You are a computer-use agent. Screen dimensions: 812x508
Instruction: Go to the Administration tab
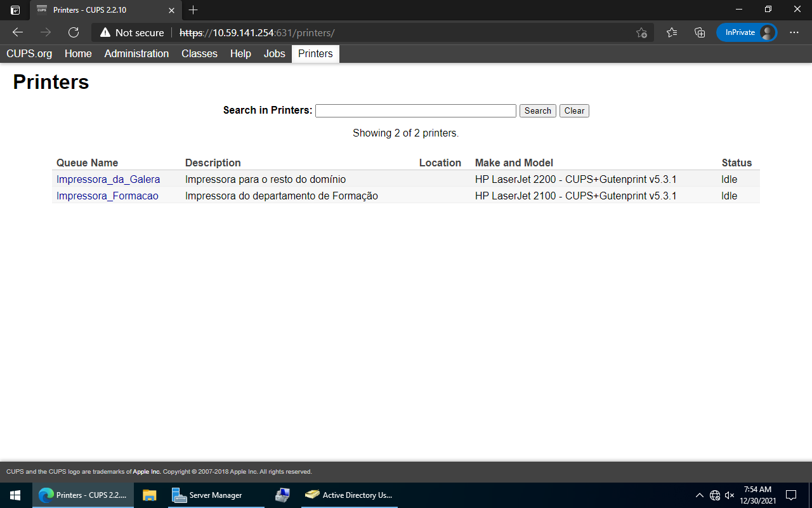coord(136,54)
